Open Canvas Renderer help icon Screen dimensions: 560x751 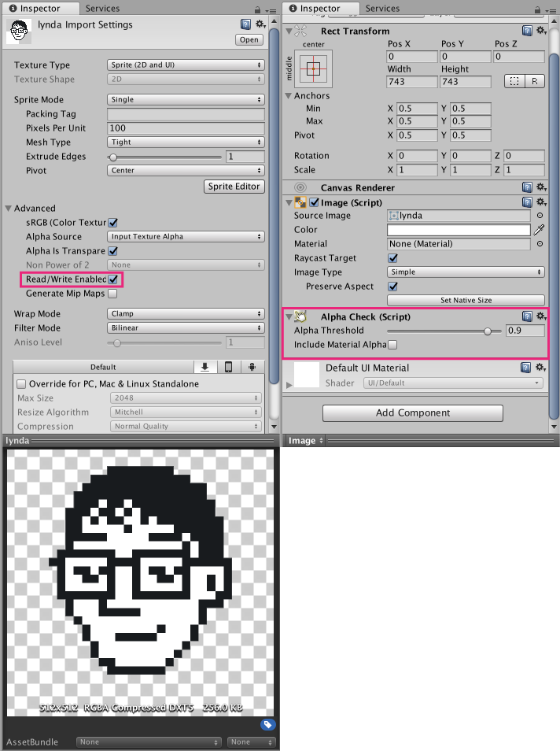pyautogui.click(x=527, y=187)
